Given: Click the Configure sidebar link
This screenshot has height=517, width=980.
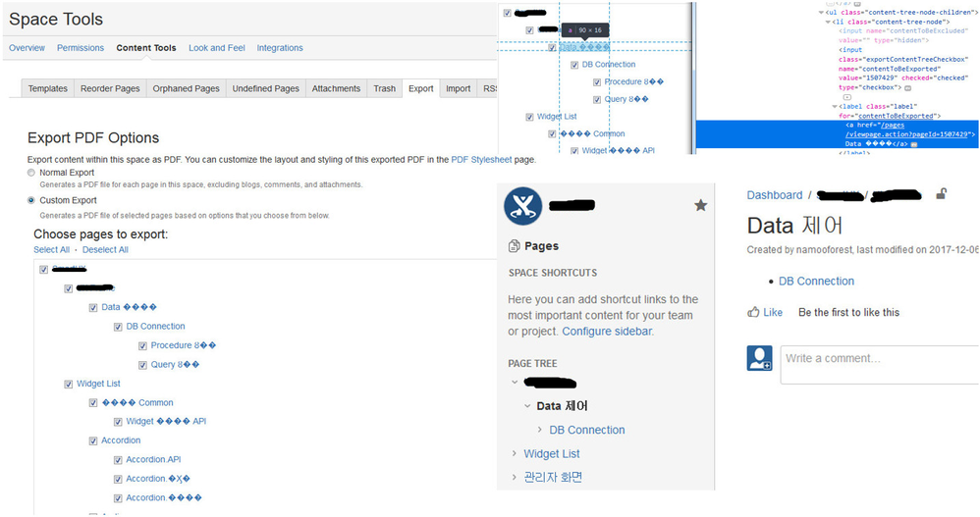Looking at the screenshot, I should click(x=606, y=332).
